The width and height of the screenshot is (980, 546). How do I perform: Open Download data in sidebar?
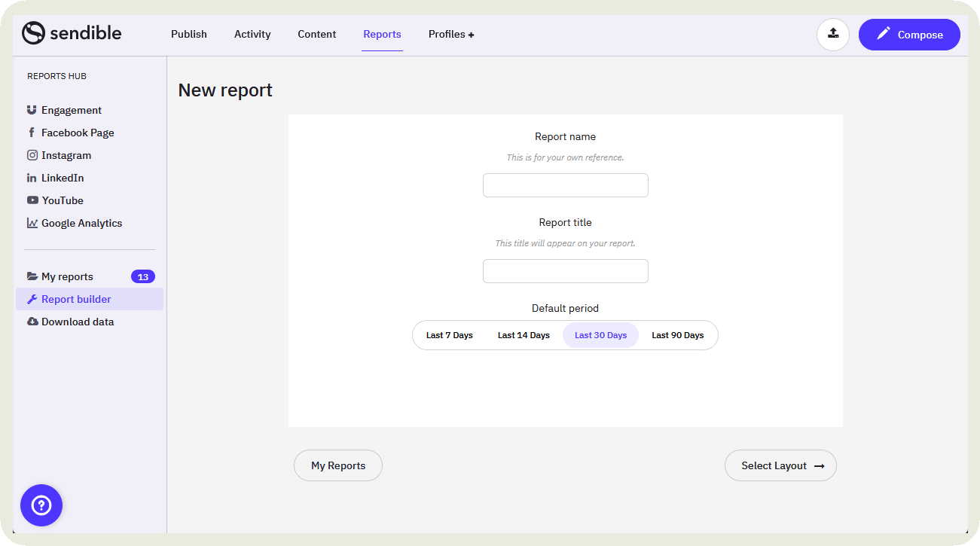[x=77, y=322]
